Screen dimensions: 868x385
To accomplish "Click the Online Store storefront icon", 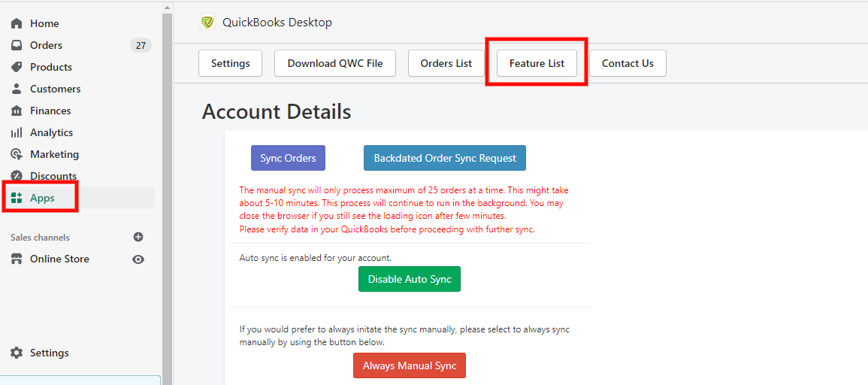I will click(x=17, y=259).
